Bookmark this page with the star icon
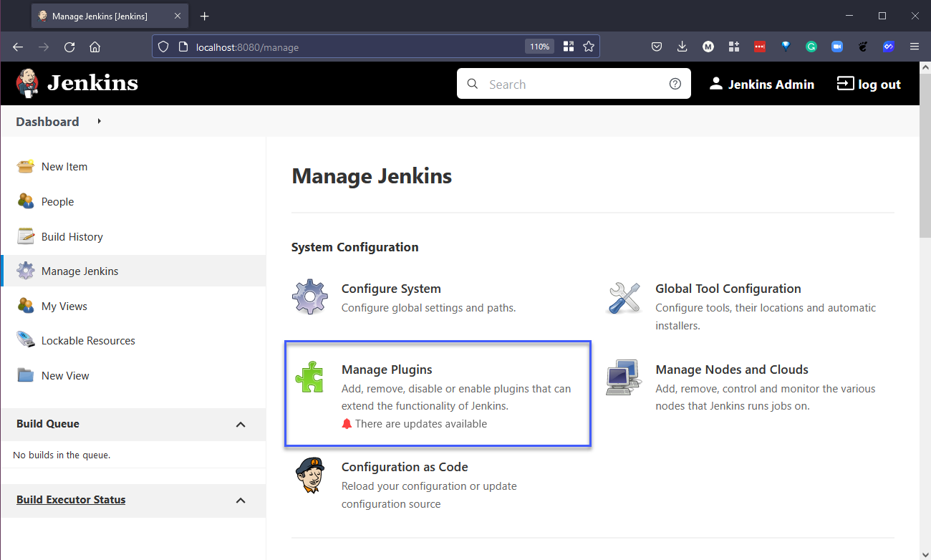The height and width of the screenshot is (560, 931). pyautogui.click(x=589, y=47)
